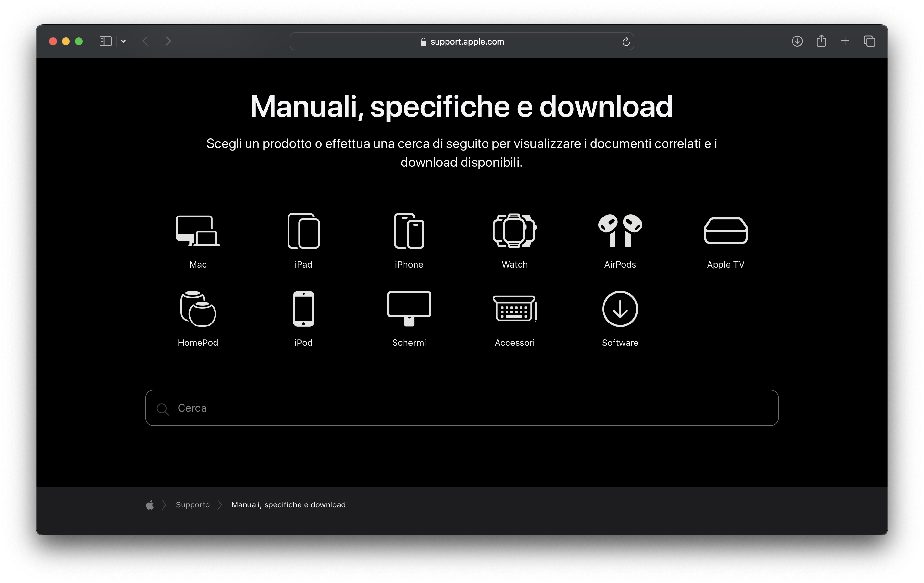Minimize the Safari window

coord(66,41)
